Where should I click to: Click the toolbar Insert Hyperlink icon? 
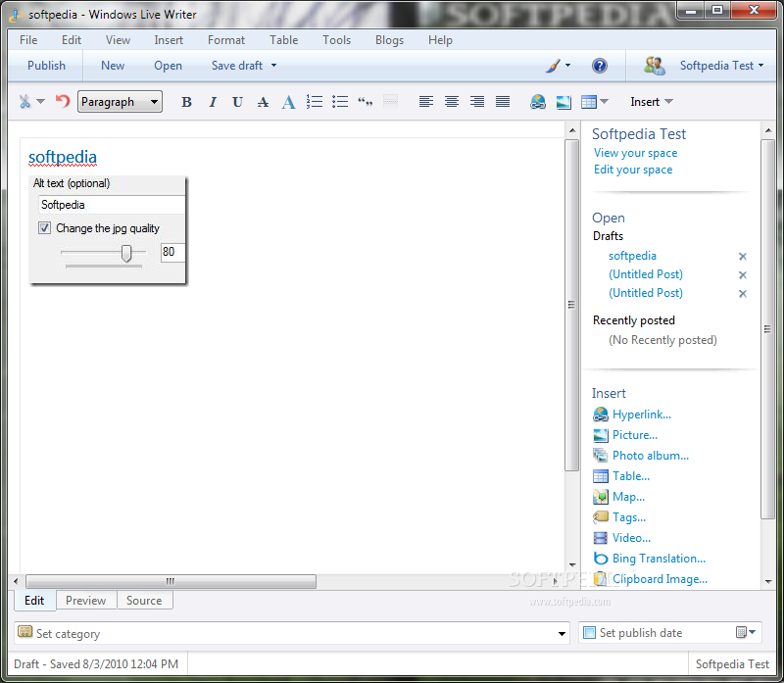click(538, 102)
